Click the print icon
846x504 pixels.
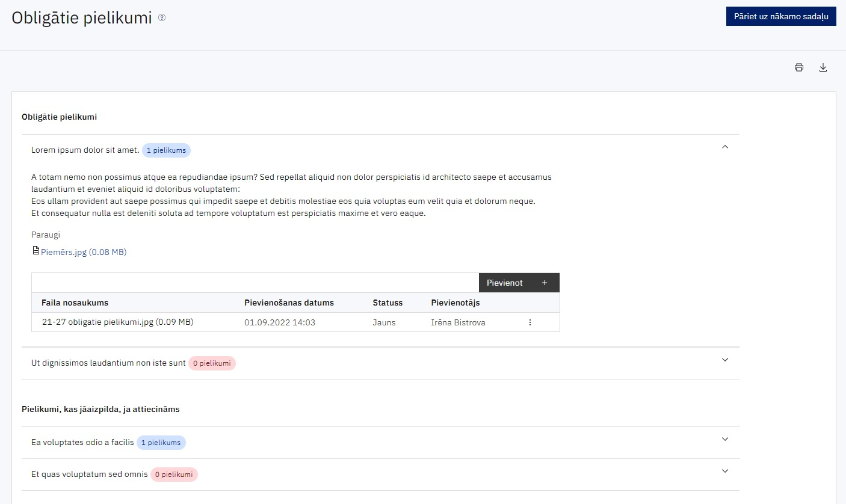coord(799,67)
